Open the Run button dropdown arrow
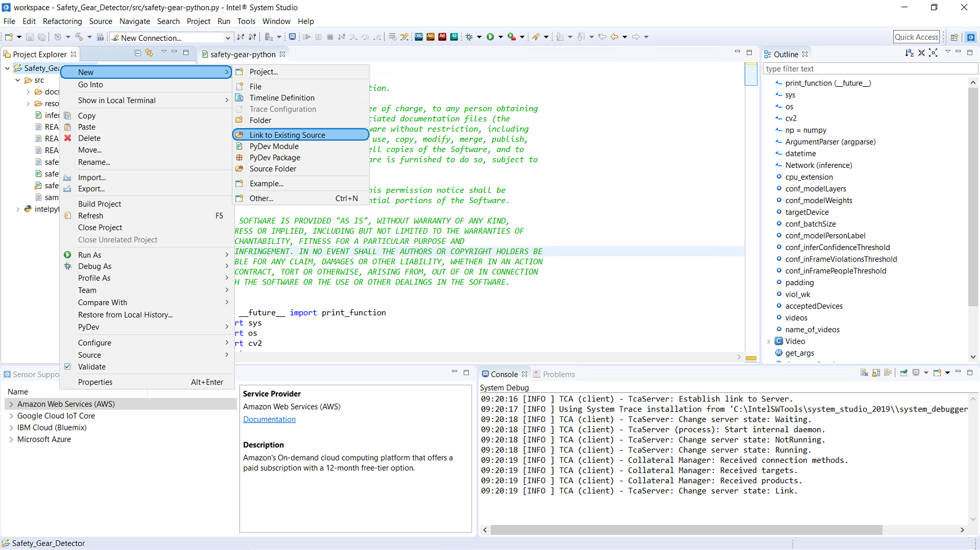 click(x=500, y=37)
